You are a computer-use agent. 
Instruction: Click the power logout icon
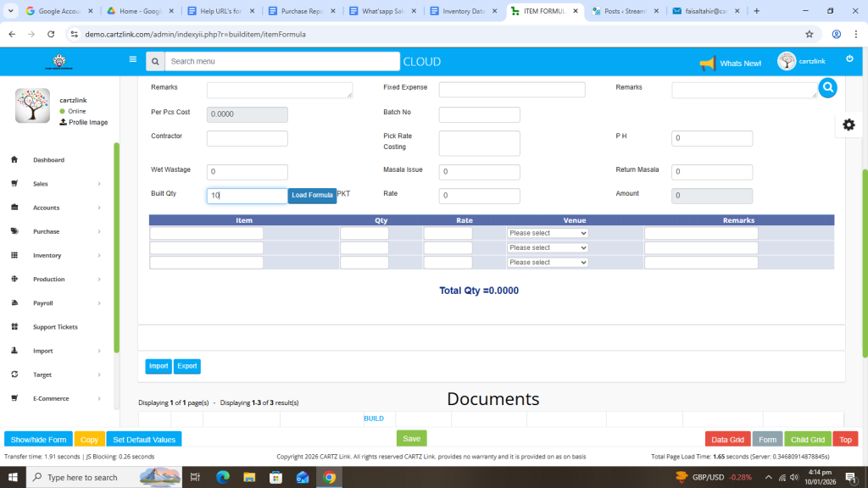(x=849, y=58)
